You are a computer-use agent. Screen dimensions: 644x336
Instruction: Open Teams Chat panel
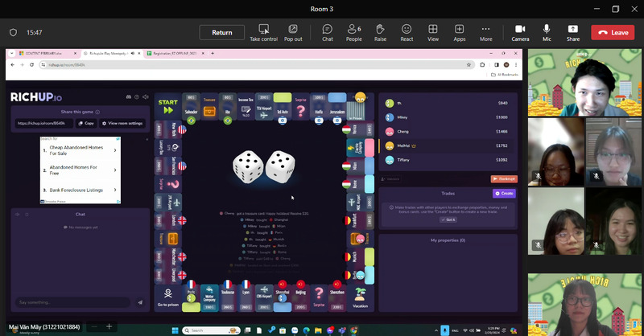pyautogui.click(x=328, y=33)
